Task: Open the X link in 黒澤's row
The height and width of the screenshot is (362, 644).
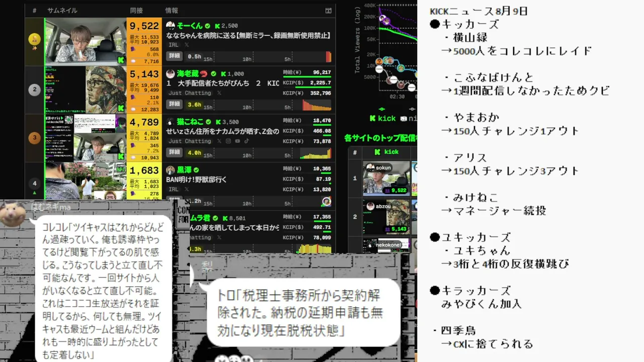Action: [187, 190]
